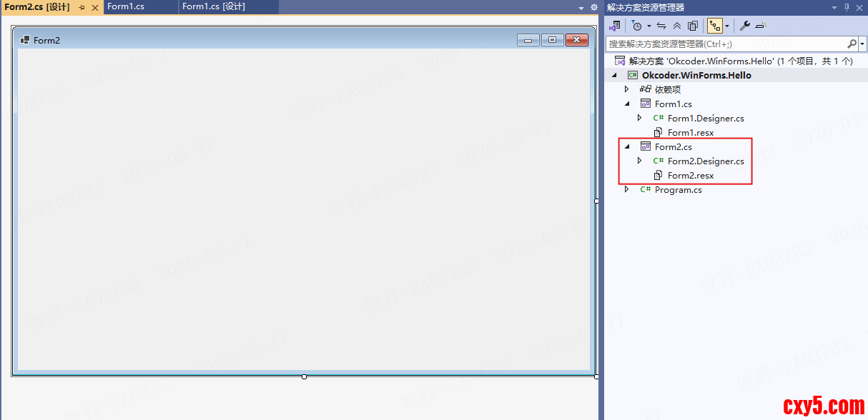Click the designed Form2 maximize button
The height and width of the screenshot is (420, 868).
tap(553, 40)
